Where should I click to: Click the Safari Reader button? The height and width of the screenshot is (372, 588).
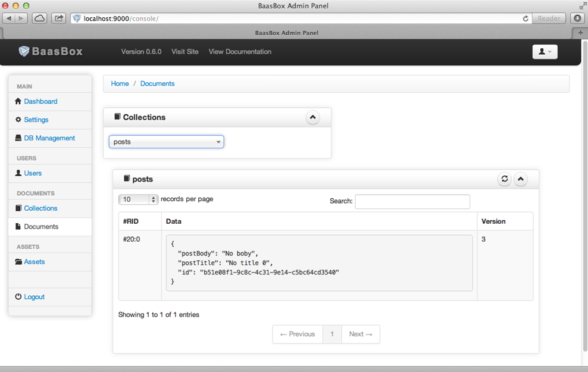click(549, 18)
